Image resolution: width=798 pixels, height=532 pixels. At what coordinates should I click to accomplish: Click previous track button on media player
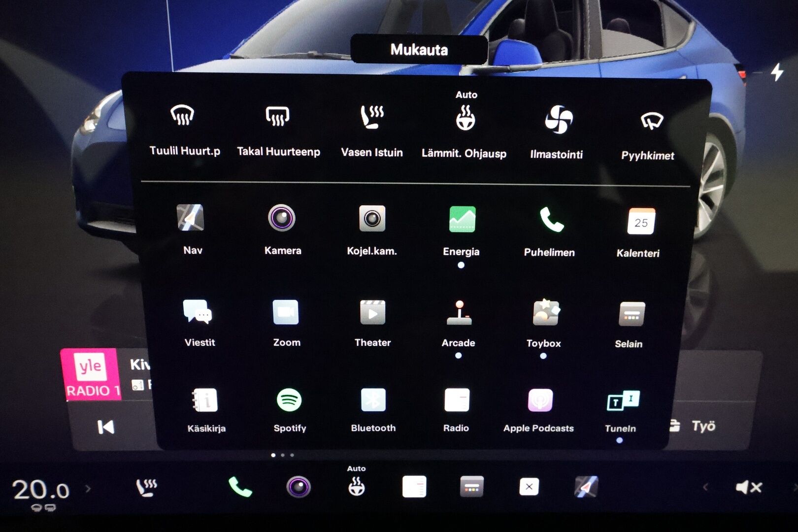click(105, 427)
